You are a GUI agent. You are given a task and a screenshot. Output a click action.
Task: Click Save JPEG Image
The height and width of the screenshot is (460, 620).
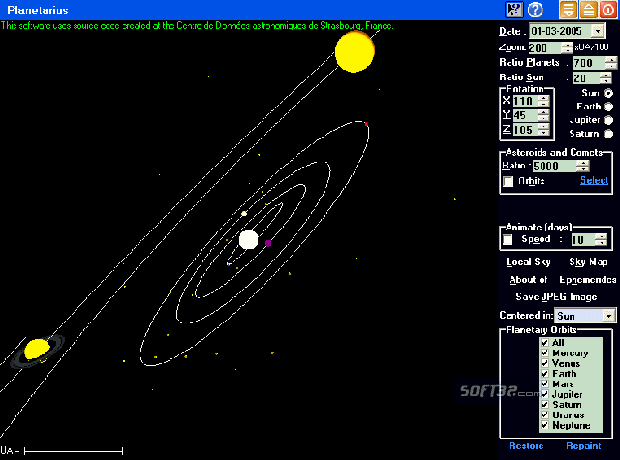click(556, 297)
